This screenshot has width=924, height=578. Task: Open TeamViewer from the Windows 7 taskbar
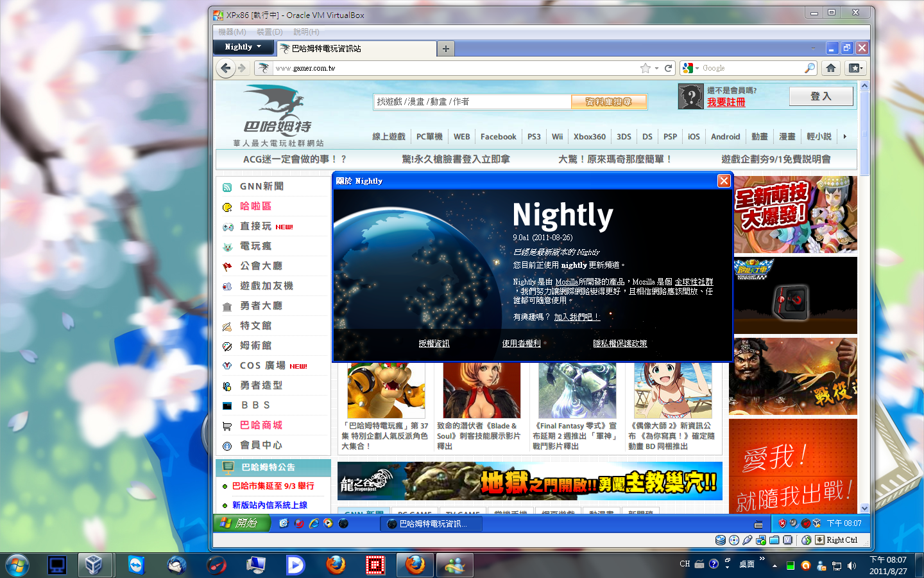pyautogui.click(x=137, y=565)
